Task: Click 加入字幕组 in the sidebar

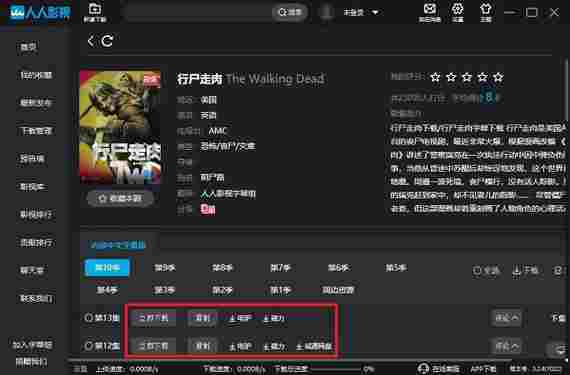Action: [32, 345]
